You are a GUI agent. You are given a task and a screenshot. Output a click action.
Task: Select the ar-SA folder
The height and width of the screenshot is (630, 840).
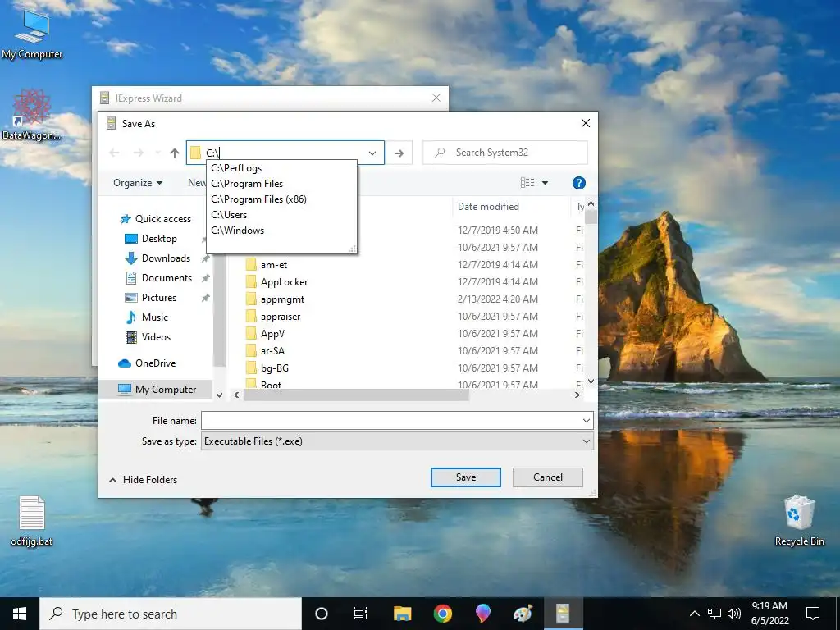(265, 351)
